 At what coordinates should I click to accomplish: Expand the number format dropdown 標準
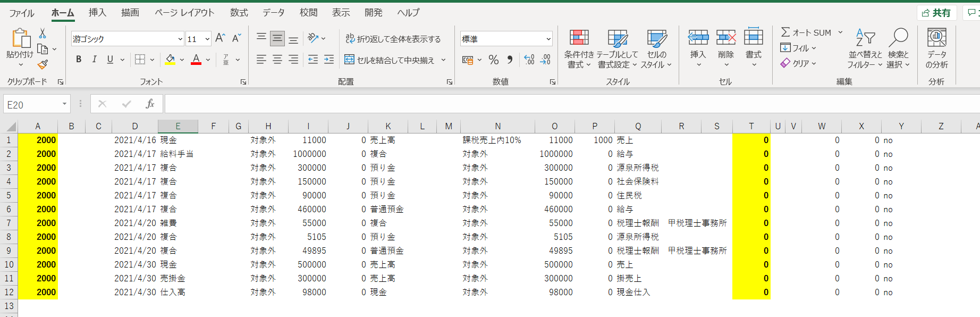(548, 39)
